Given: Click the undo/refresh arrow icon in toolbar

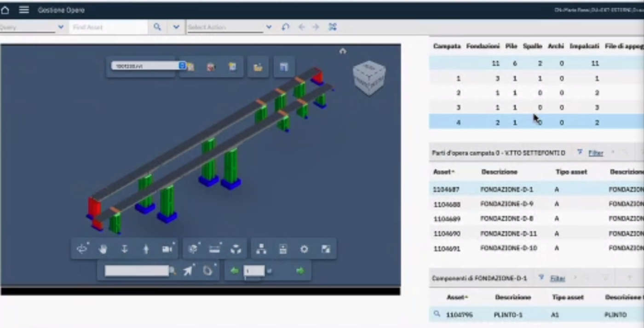Looking at the screenshot, I should pyautogui.click(x=286, y=27).
